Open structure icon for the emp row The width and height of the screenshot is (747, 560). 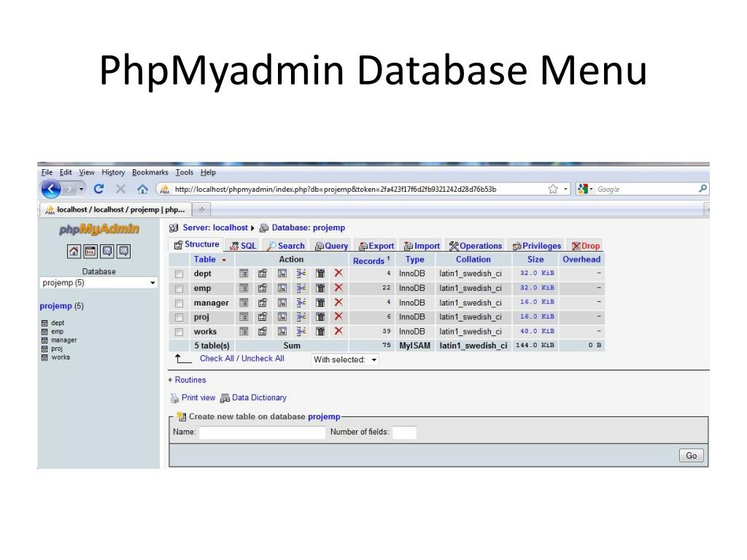pos(263,288)
